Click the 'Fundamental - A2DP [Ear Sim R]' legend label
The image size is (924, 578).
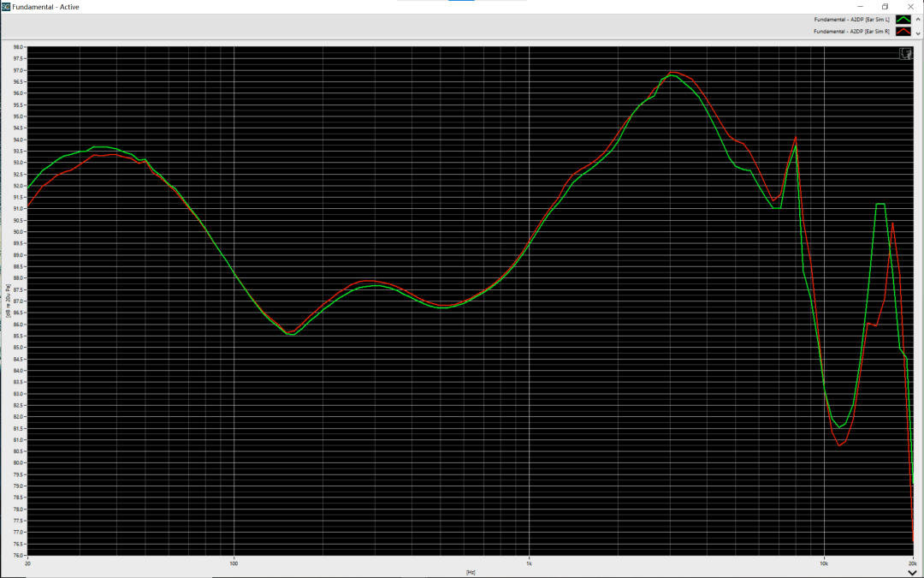click(851, 32)
